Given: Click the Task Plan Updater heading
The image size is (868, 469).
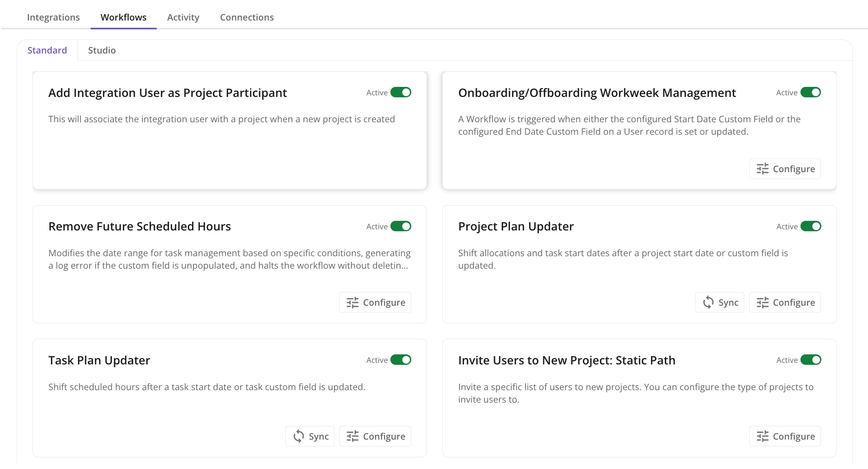Looking at the screenshot, I should pos(99,360).
